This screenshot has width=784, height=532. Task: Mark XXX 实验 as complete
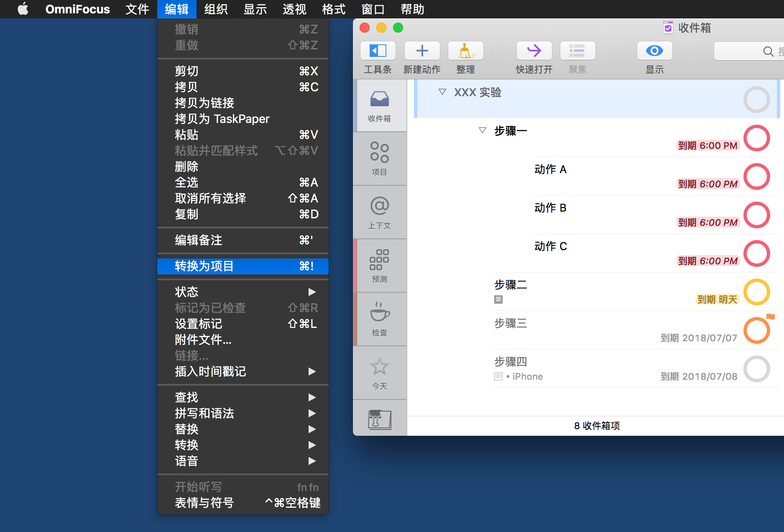coord(756,100)
